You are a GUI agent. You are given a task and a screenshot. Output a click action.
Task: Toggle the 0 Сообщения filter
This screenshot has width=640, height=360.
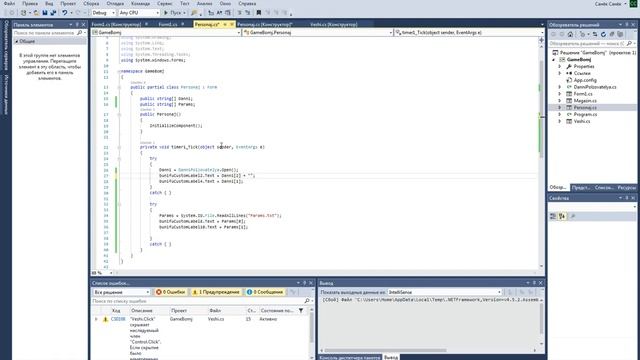click(x=264, y=292)
